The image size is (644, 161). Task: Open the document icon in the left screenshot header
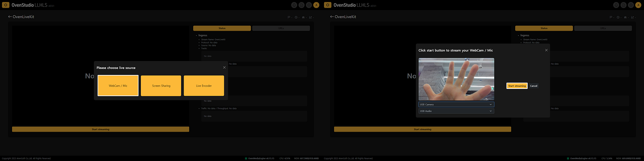(x=301, y=5)
